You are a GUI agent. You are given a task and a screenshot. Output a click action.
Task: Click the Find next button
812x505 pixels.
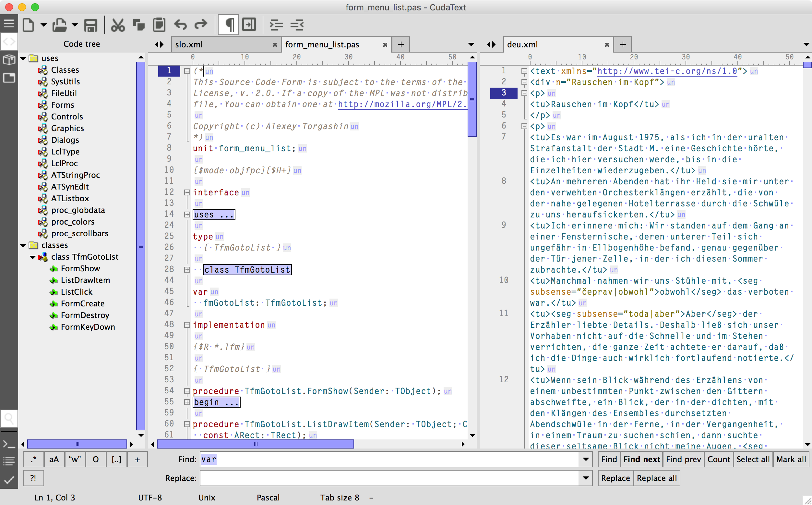[x=641, y=460]
